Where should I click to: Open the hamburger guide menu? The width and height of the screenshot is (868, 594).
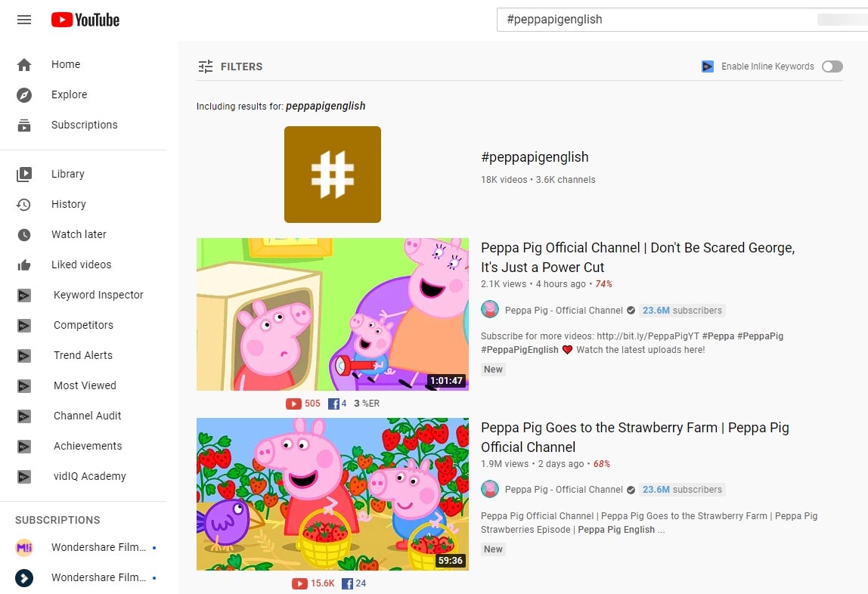click(x=23, y=20)
